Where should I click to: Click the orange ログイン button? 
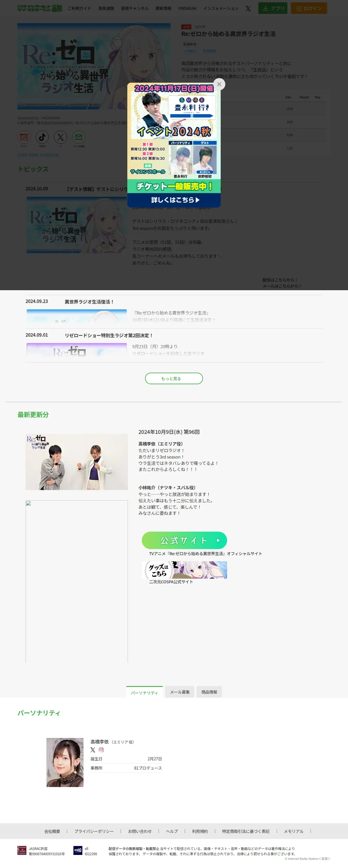pyautogui.click(x=309, y=8)
